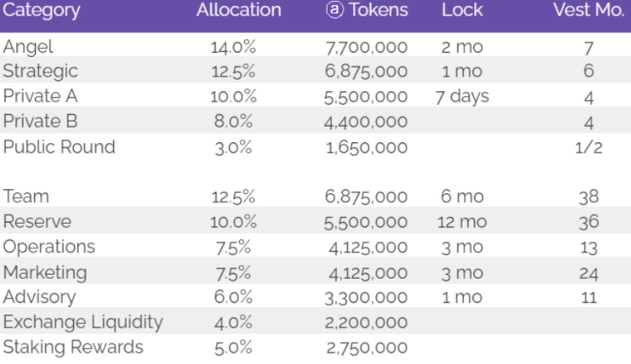Click the 7,700,000 token amount
The height and width of the screenshot is (364, 631).
[x=366, y=47]
